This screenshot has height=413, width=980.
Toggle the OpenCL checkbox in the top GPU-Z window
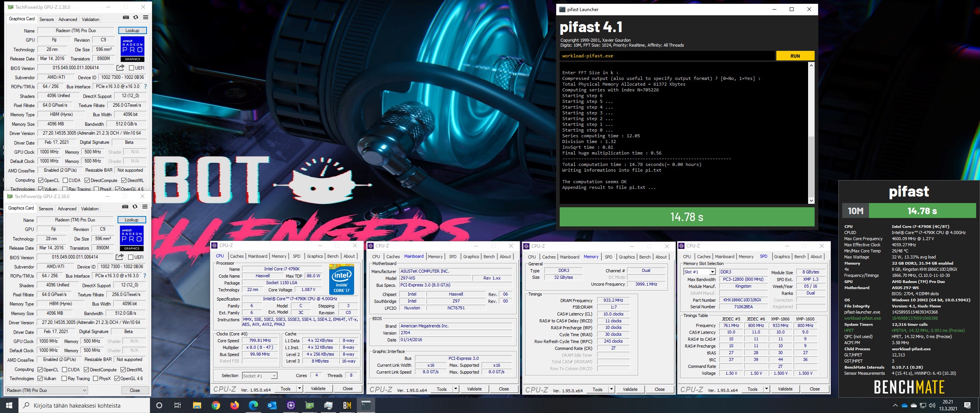tap(41, 180)
